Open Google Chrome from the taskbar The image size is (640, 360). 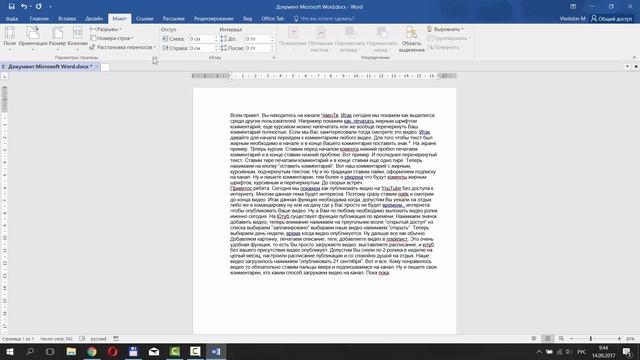coord(92,351)
